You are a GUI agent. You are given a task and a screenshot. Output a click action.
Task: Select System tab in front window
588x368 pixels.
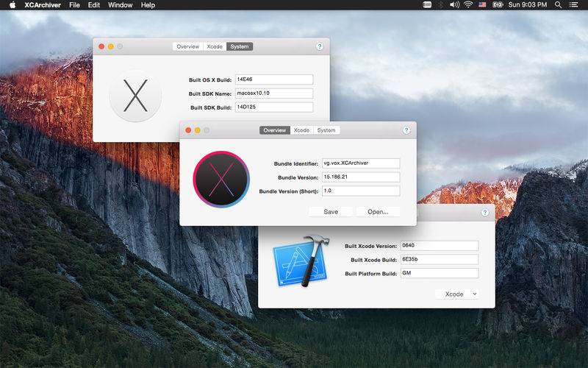326,130
